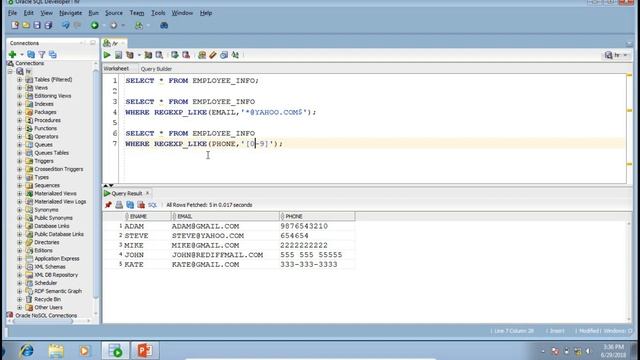Click the green plus New Connection icon
Screen dimensions: 640x360
pos(13,54)
